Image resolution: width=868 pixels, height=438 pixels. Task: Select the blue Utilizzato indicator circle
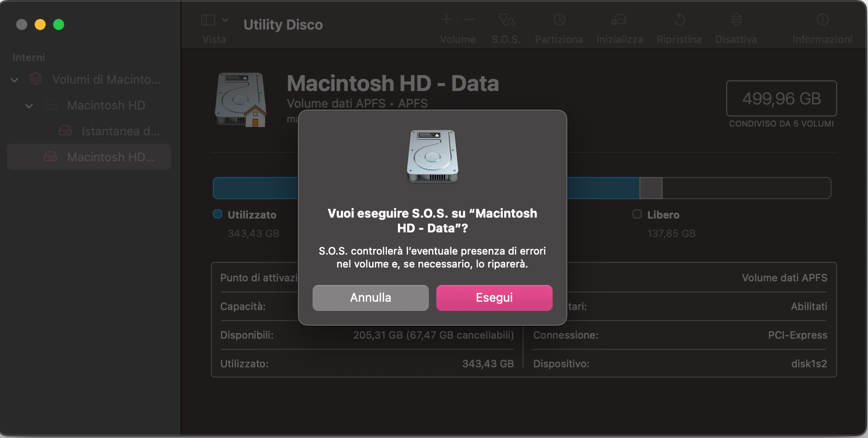pyautogui.click(x=217, y=214)
